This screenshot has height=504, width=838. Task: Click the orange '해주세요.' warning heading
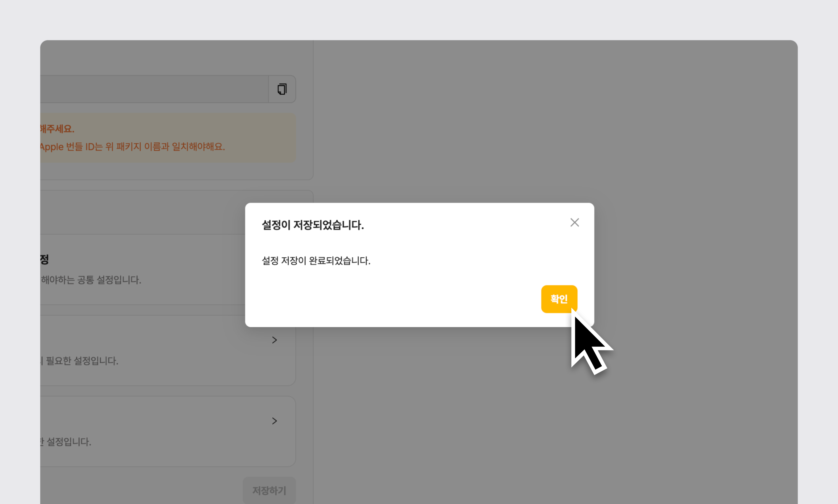57,129
